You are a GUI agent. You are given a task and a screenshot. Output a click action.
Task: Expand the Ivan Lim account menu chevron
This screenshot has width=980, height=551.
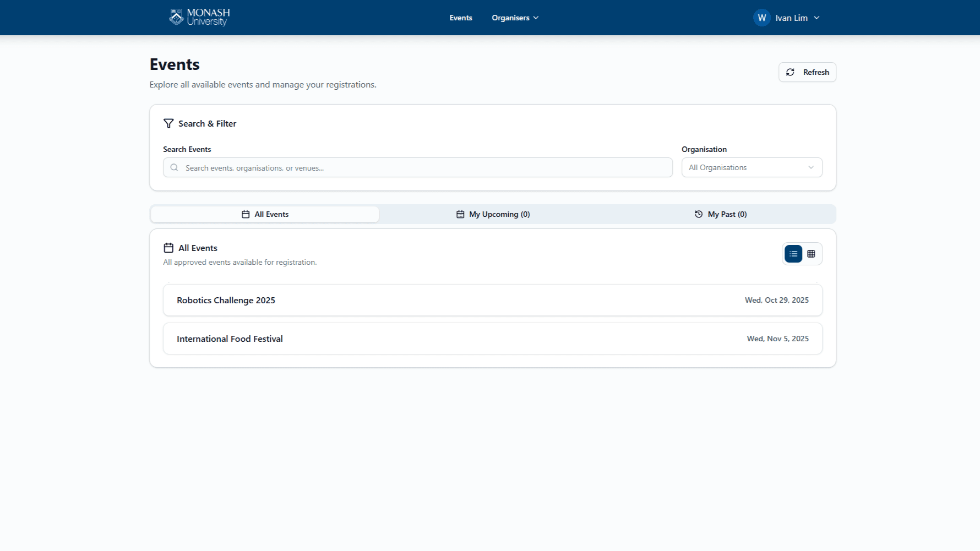pyautogui.click(x=816, y=18)
